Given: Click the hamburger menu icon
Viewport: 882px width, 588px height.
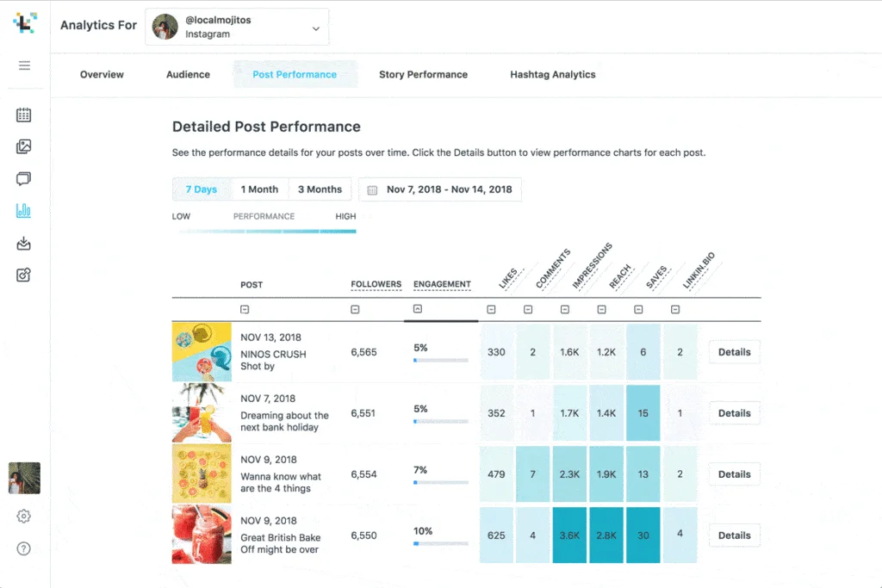Looking at the screenshot, I should pos(24,65).
